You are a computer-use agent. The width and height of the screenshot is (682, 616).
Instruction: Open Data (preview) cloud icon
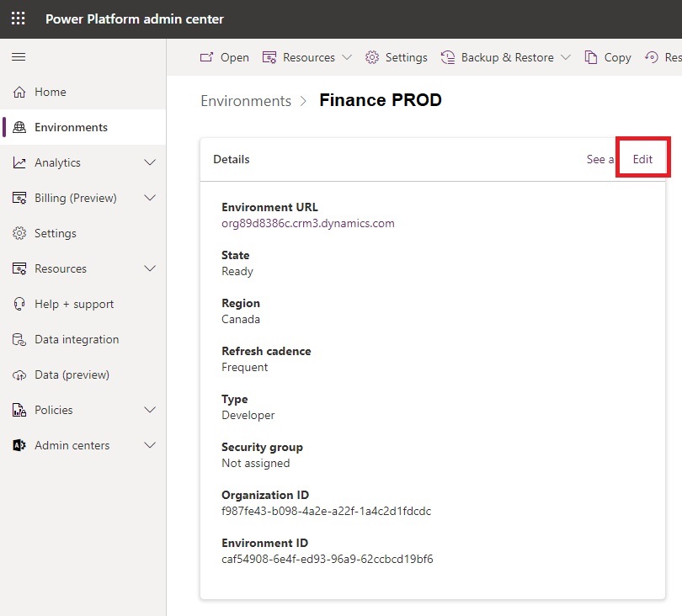click(19, 375)
